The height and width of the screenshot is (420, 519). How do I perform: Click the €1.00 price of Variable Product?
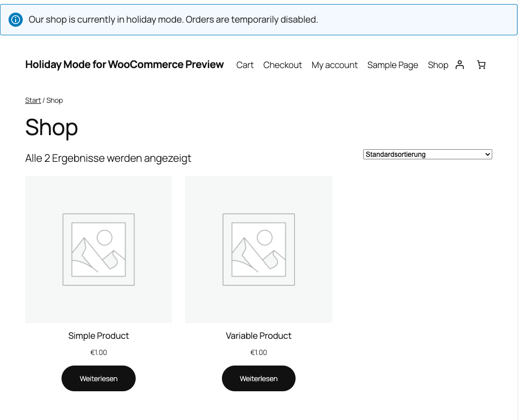point(259,352)
